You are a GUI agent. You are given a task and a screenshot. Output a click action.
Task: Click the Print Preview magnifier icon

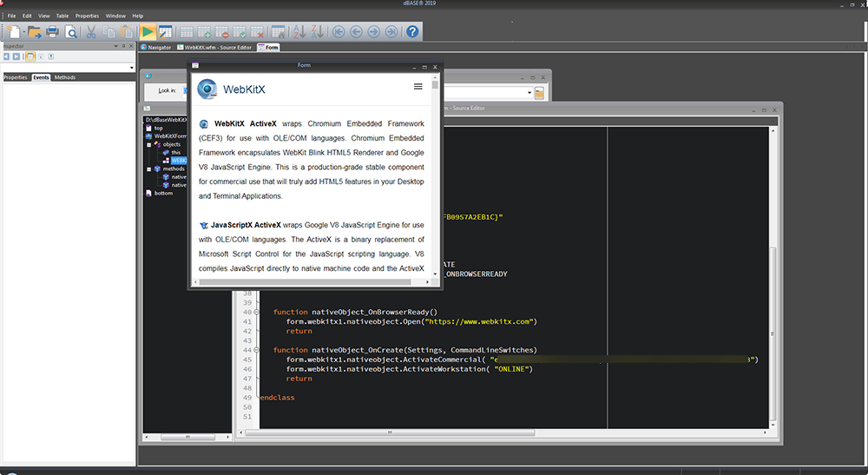coord(71,32)
